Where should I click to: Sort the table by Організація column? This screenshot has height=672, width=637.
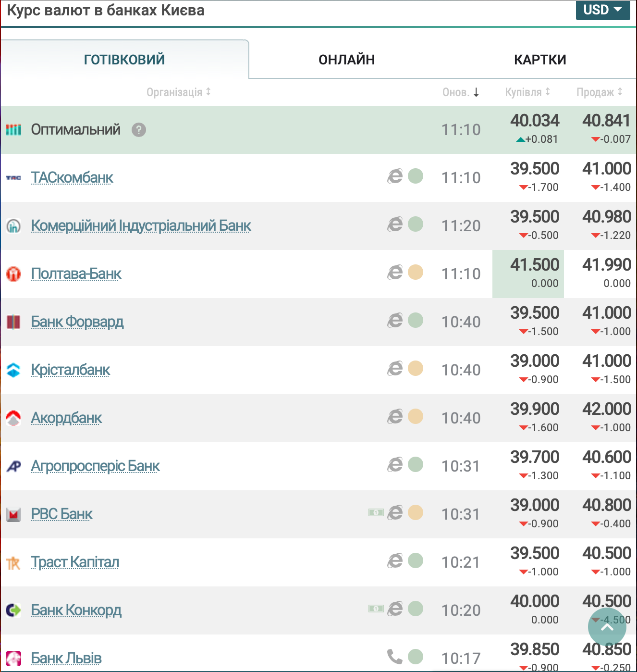coord(178,92)
